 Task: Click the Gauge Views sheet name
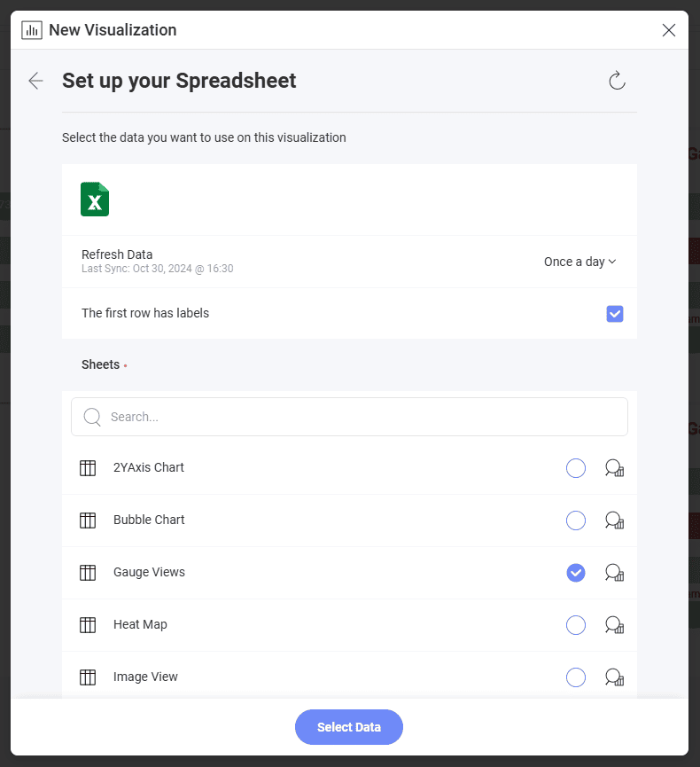click(x=149, y=572)
